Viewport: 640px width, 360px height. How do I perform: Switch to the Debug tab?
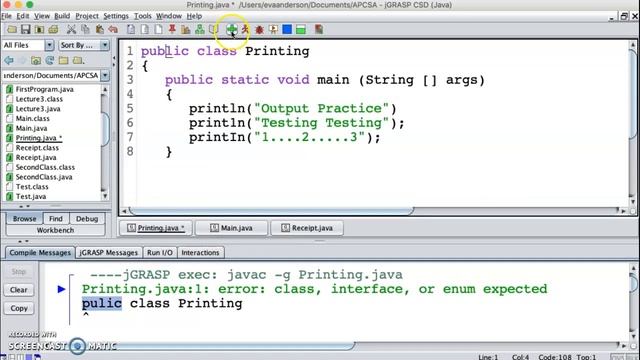[87, 219]
